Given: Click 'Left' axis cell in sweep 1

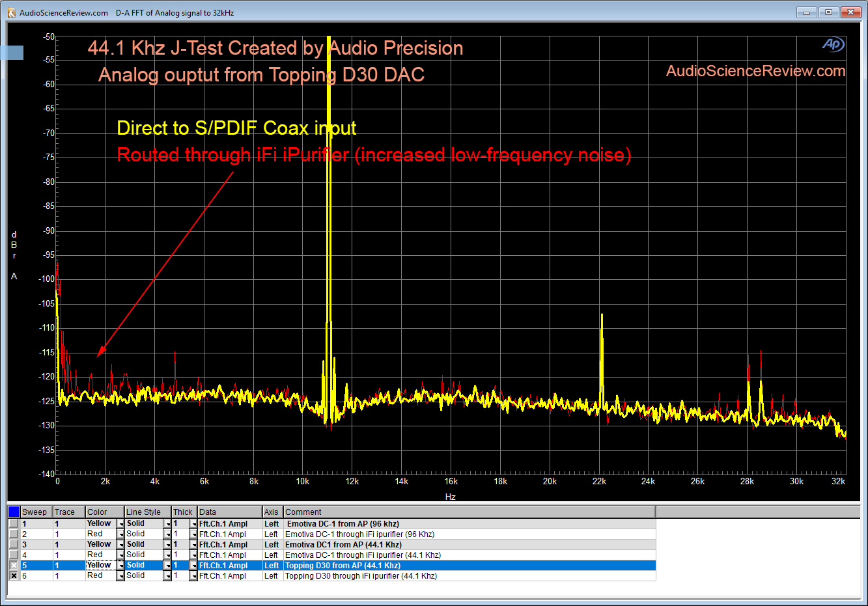Looking at the screenshot, I should [x=272, y=524].
